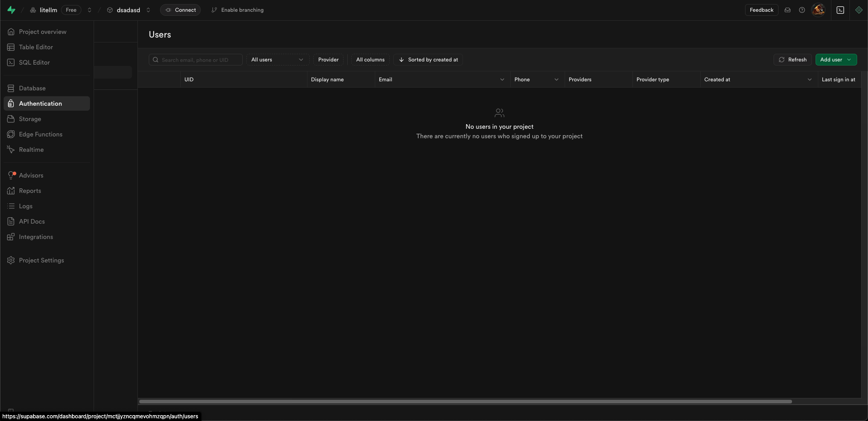Viewport: 868px width, 421px height.
Task: Click the Supabase logo
Action: 11,9
